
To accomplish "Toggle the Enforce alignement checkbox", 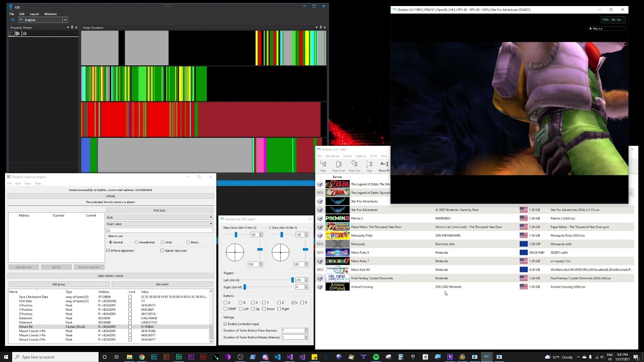I will point(108,250).
